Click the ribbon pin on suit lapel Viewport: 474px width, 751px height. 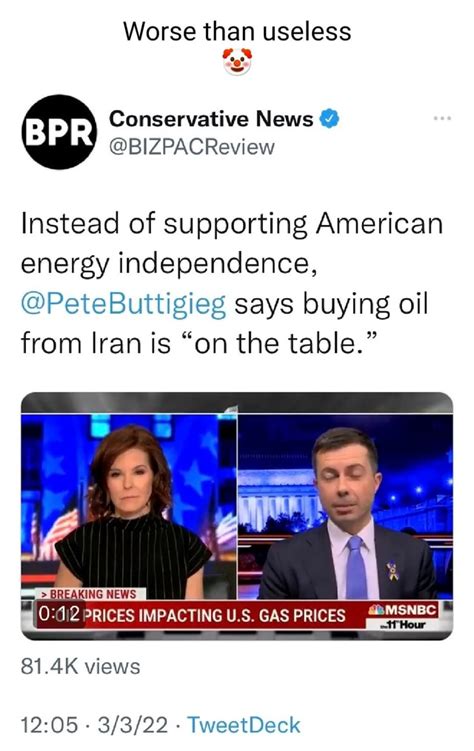(x=393, y=571)
